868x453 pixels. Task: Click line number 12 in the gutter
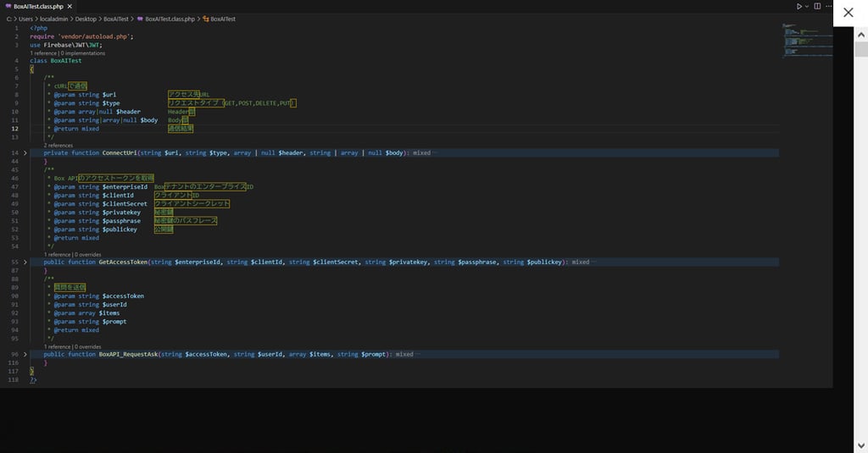(16, 128)
